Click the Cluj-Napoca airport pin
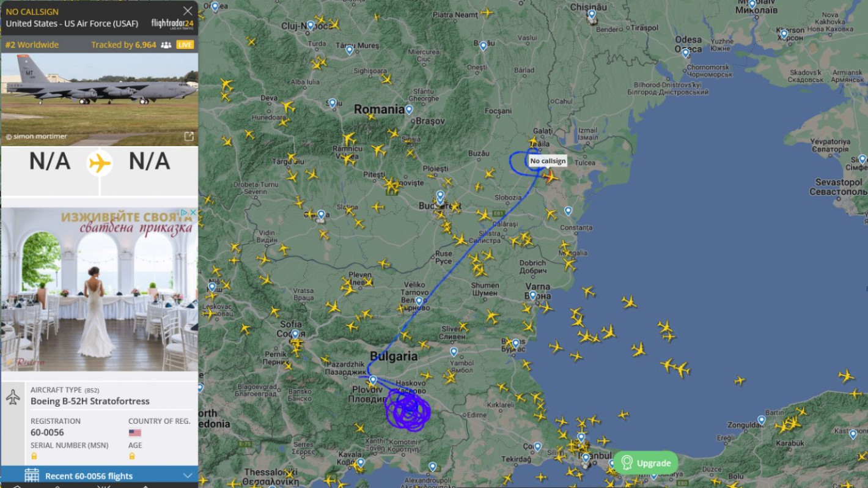This screenshot has height=488, width=868. pos(311,26)
